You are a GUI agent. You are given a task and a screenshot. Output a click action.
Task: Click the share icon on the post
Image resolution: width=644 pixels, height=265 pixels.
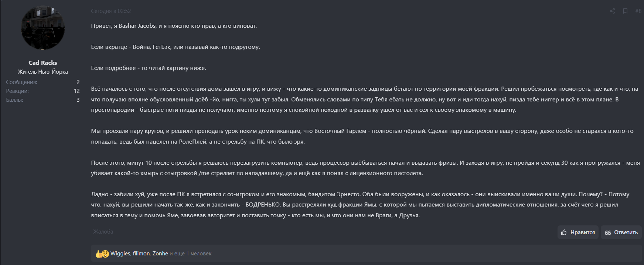[x=612, y=11]
